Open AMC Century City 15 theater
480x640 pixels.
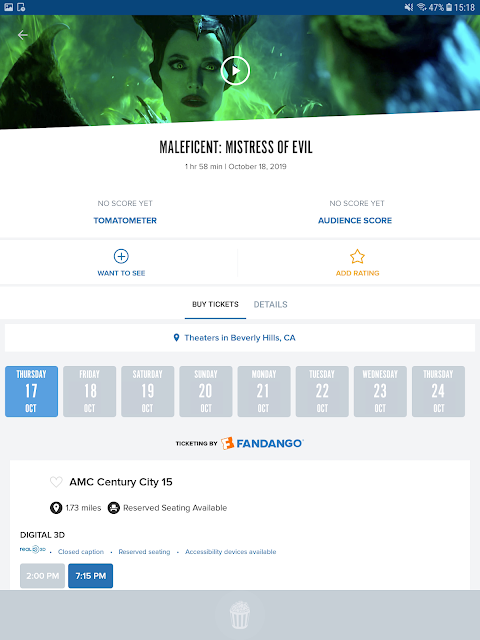click(121, 482)
